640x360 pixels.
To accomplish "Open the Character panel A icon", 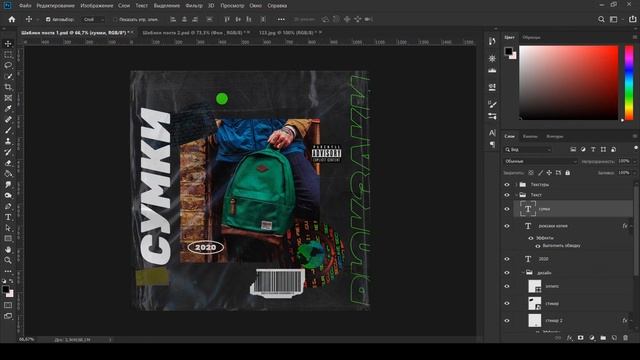I will coord(492,133).
